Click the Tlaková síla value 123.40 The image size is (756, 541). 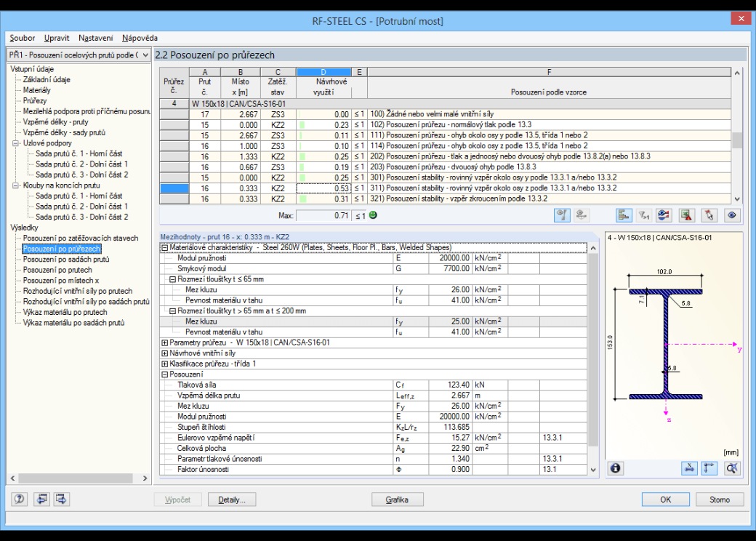(x=450, y=385)
